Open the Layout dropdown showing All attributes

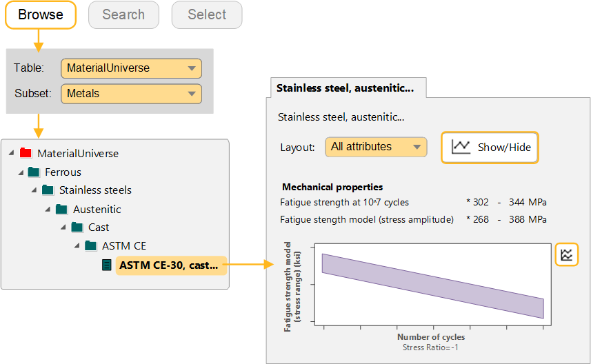[x=376, y=147]
